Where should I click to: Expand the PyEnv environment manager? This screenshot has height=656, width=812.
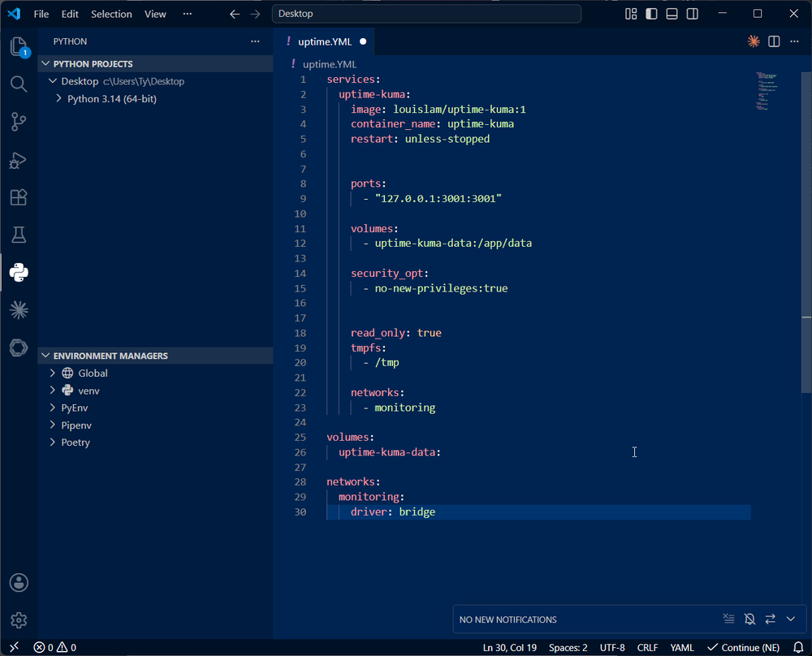point(52,408)
